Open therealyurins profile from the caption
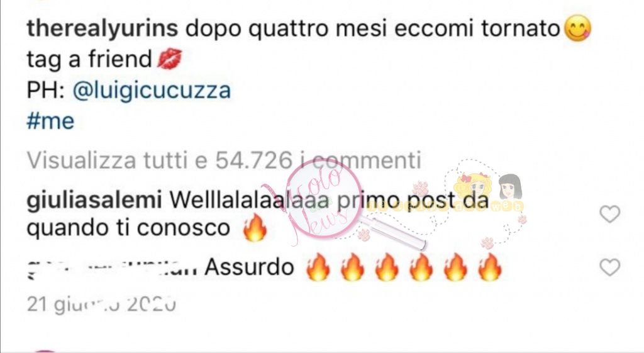The width and height of the screenshot is (644, 353). point(103,29)
